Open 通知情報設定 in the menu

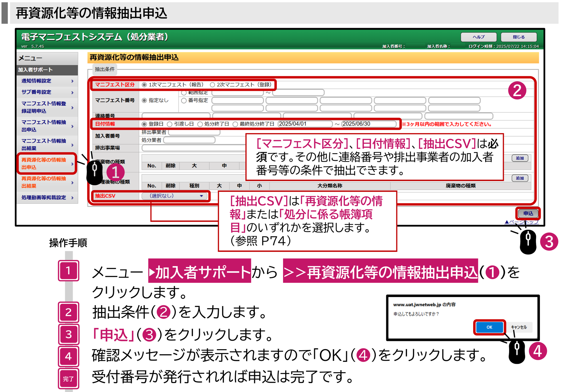47,81
